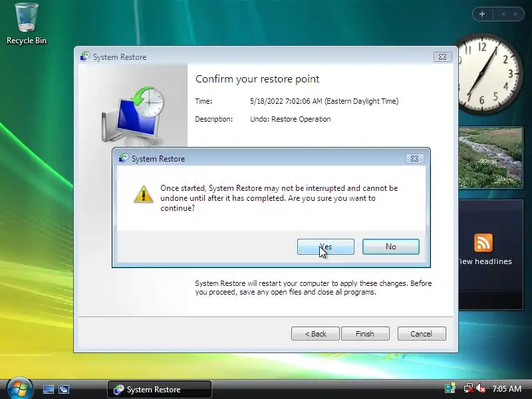Click the restore computer-and-clock illustration
Viewport: 532px width, 399px height.
pos(133,115)
